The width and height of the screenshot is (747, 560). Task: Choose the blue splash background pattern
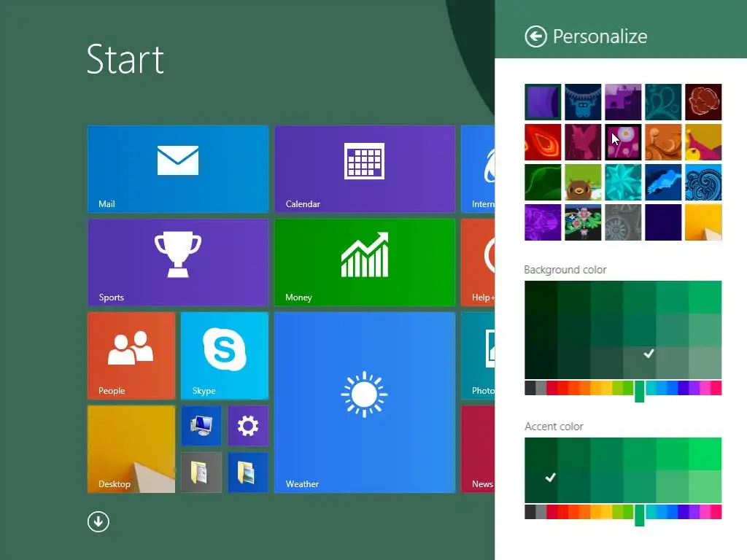(663, 182)
